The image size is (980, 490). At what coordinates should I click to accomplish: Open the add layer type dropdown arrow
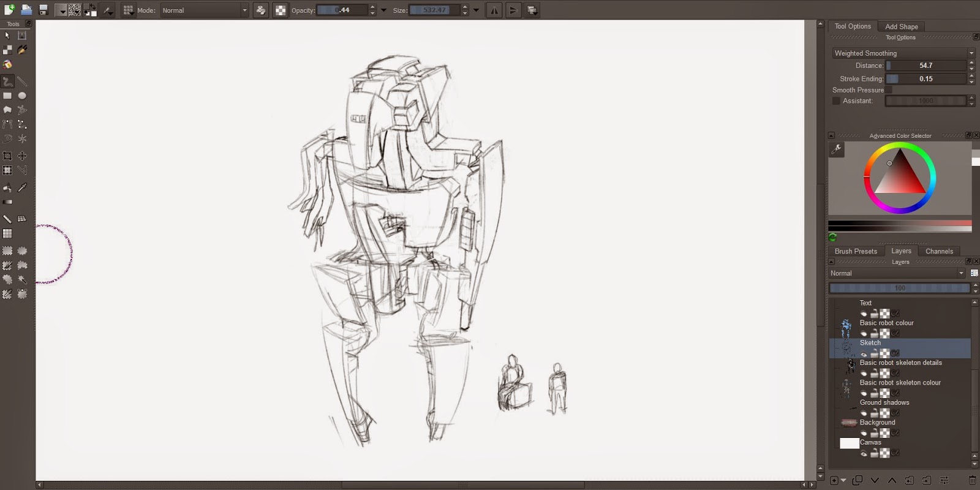tap(844, 481)
